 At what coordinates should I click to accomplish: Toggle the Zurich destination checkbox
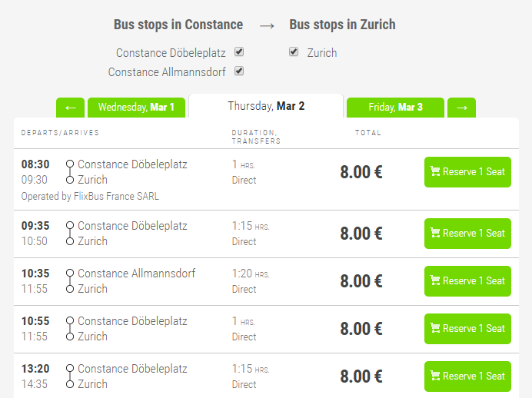click(294, 52)
